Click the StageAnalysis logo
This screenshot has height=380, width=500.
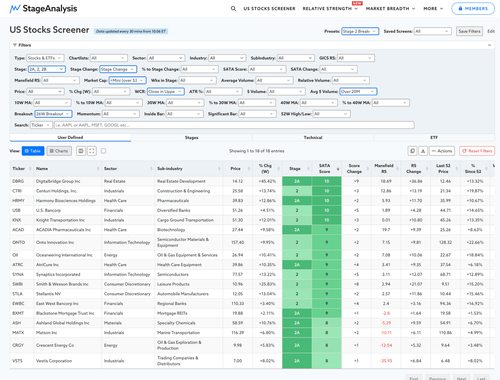coord(43,9)
